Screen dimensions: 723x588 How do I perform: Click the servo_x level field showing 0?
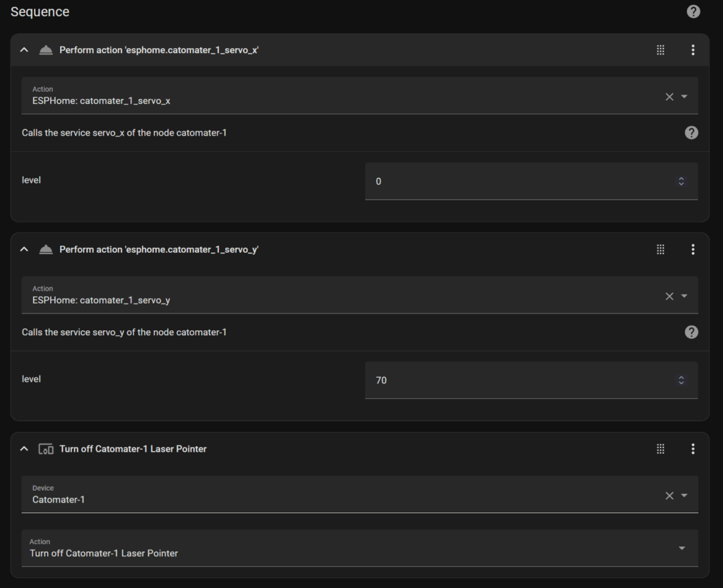point(531,181)
